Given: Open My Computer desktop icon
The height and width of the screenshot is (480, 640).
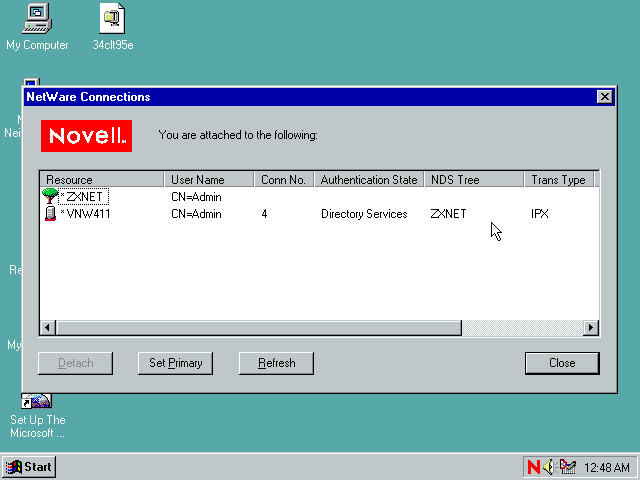Looking at the screenshot, I should (37, 18).
